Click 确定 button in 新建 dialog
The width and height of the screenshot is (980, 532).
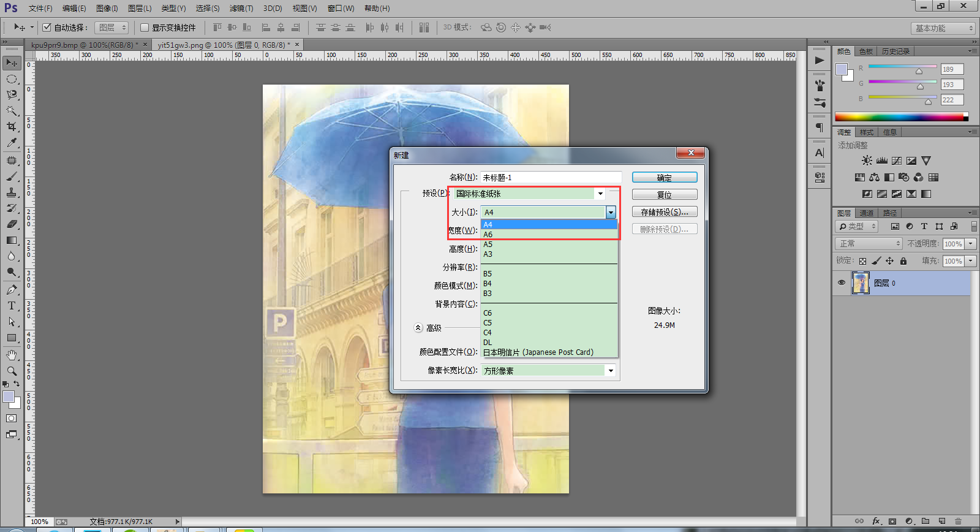pos(665,177)
